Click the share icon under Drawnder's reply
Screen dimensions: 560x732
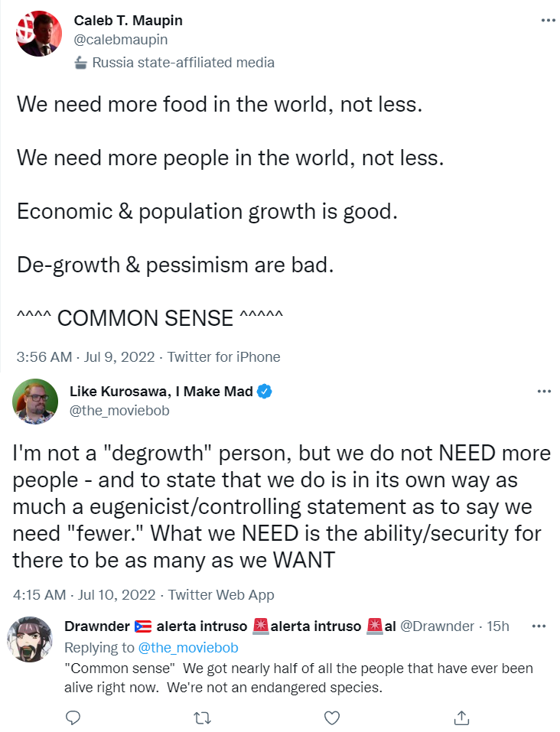pyautogui.click(x=461, y=717)
